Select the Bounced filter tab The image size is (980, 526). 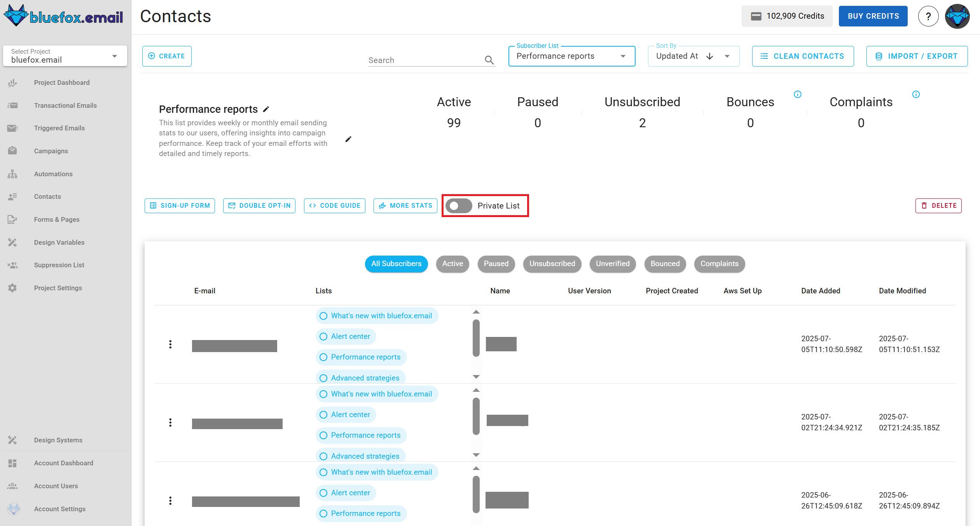[665, 264]
